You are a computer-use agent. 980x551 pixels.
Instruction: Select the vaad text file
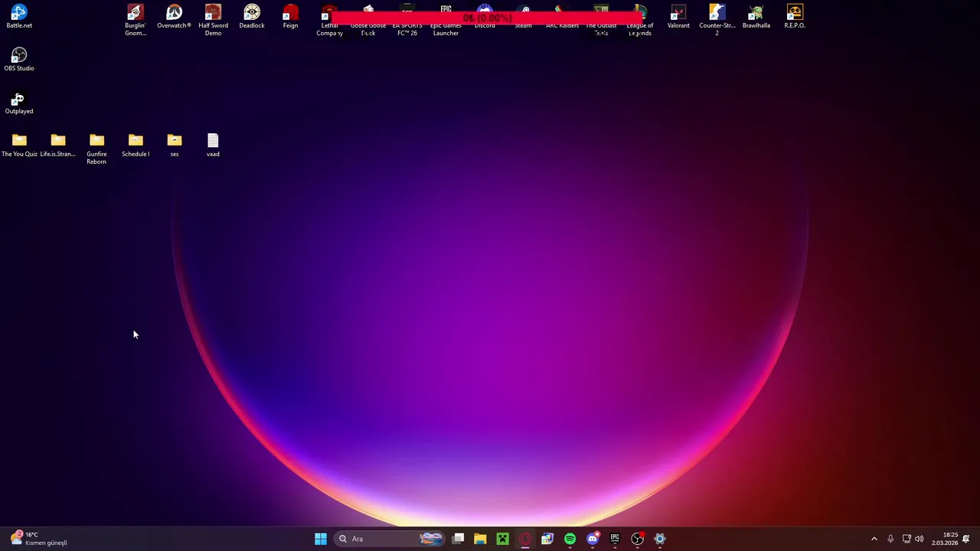pos(213,145)
